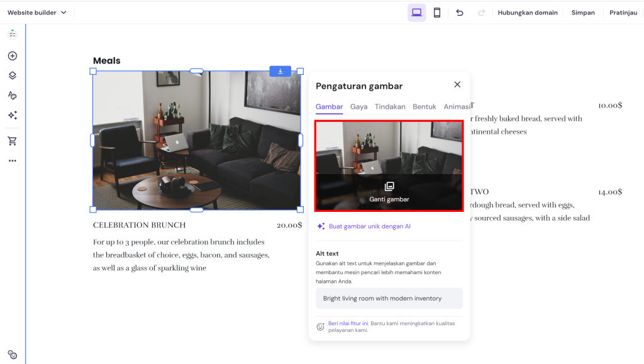Image resolution: width=644 pixels, height=364 pixels.
Task: Open AI tools via the sparkles icon
Action: tap(13, 115)
